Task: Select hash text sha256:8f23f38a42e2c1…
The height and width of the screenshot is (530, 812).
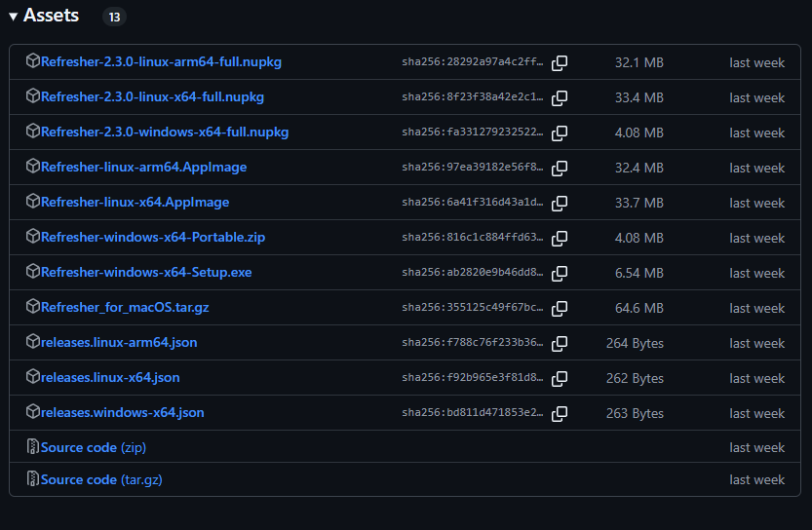Action: [472, 96]
